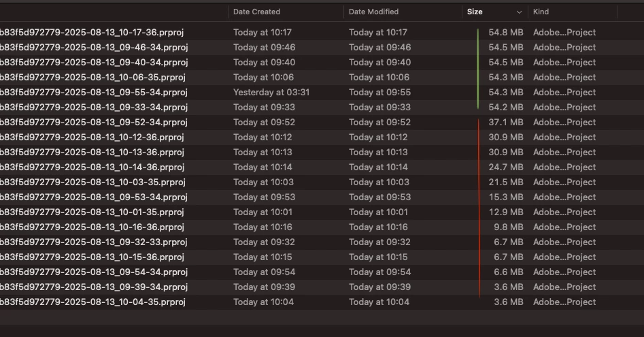Select file ending 10-03-35.prproj

pyautogui.click(x=92, y=182)
